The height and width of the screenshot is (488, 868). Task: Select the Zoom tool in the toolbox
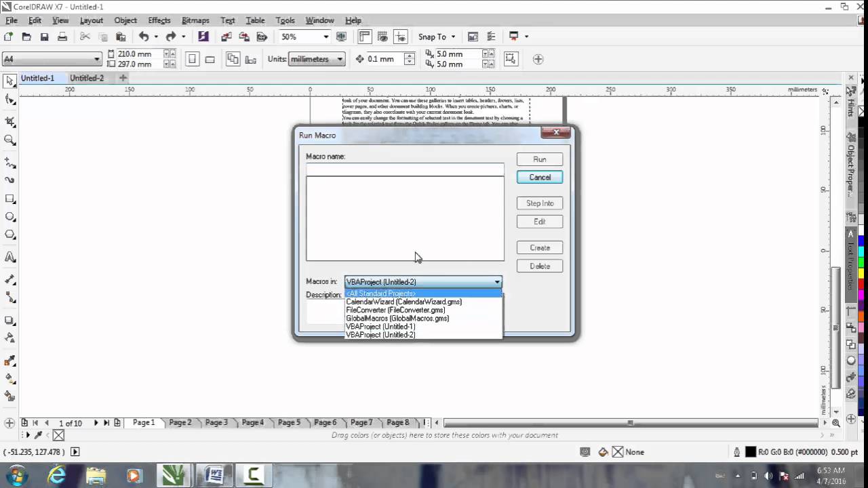pos(9,140)
